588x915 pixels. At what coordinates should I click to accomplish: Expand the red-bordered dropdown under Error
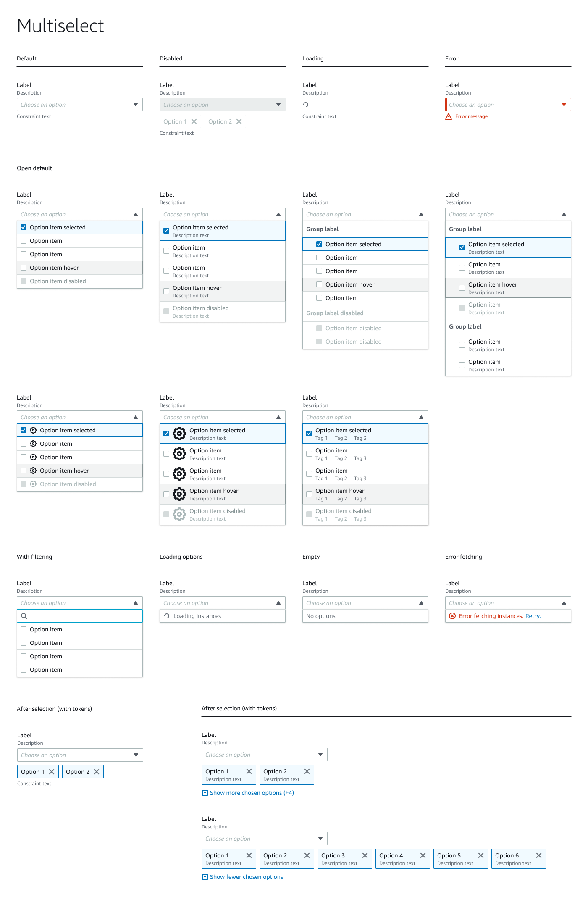click(x=508, y=105)
